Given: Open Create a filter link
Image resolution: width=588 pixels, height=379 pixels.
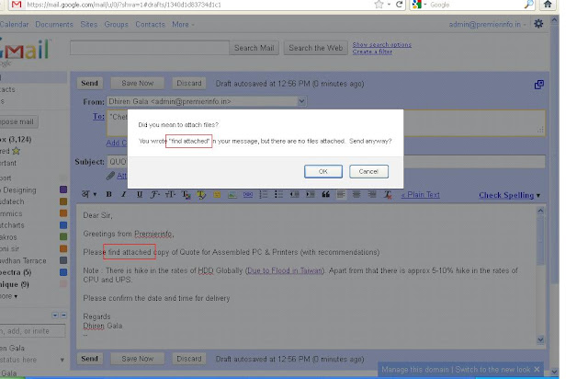Looking at the screenshot, I should tap(372, 52).
